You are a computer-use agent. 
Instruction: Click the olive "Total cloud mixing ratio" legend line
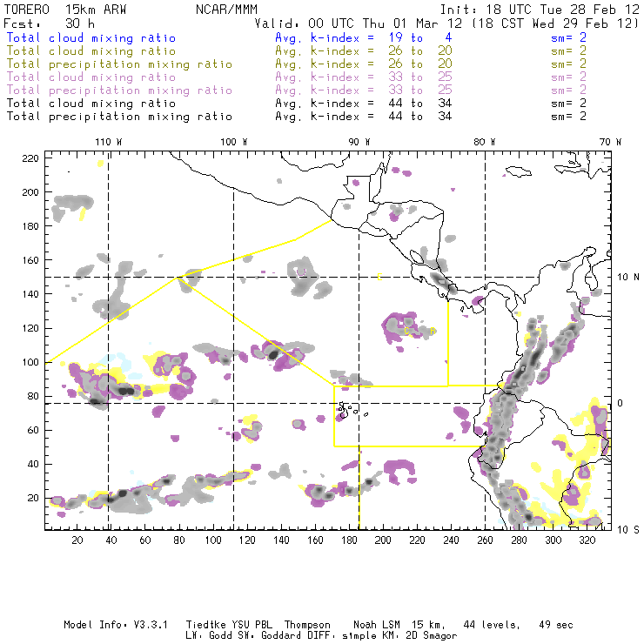click(x=91, y=51)
